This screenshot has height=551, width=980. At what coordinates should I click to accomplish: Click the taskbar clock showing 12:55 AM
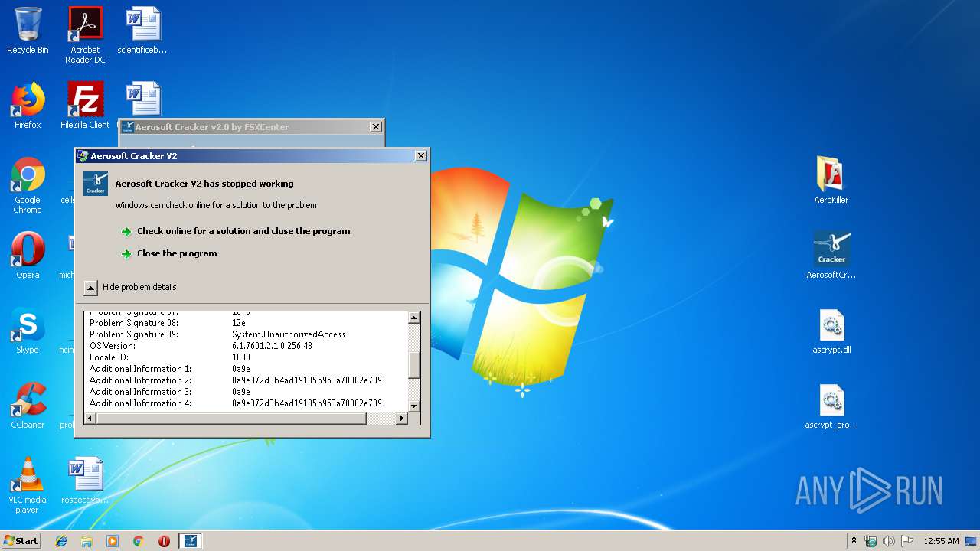pyautogui.click(x=941, y=541)
